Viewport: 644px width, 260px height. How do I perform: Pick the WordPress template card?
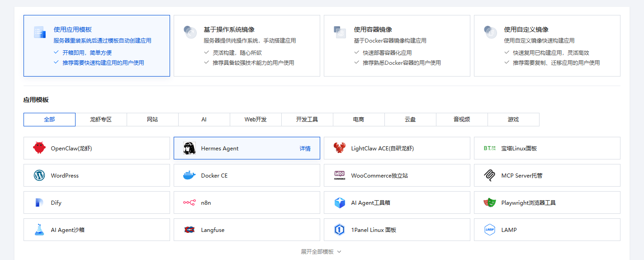[97, 175]
